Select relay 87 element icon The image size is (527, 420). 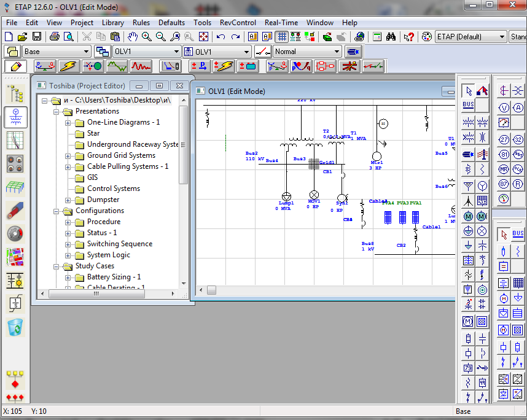(504, 184)
